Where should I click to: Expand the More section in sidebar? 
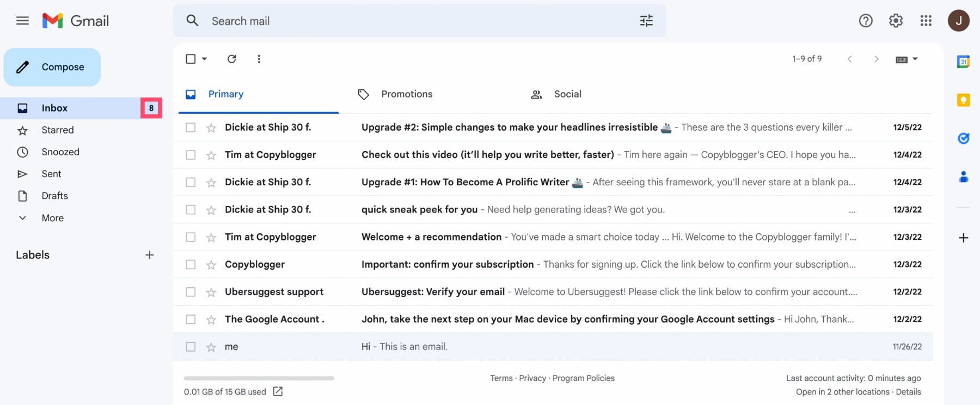coord(52,218)
